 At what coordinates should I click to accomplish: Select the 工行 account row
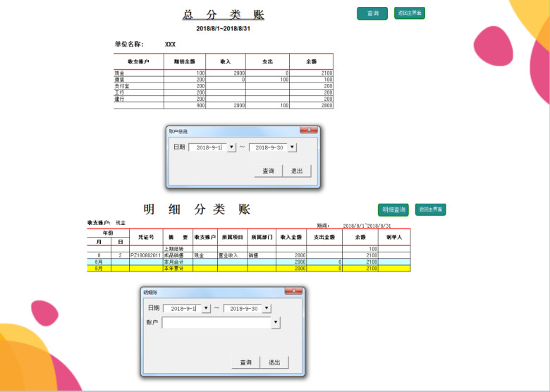tap(224, 92)
